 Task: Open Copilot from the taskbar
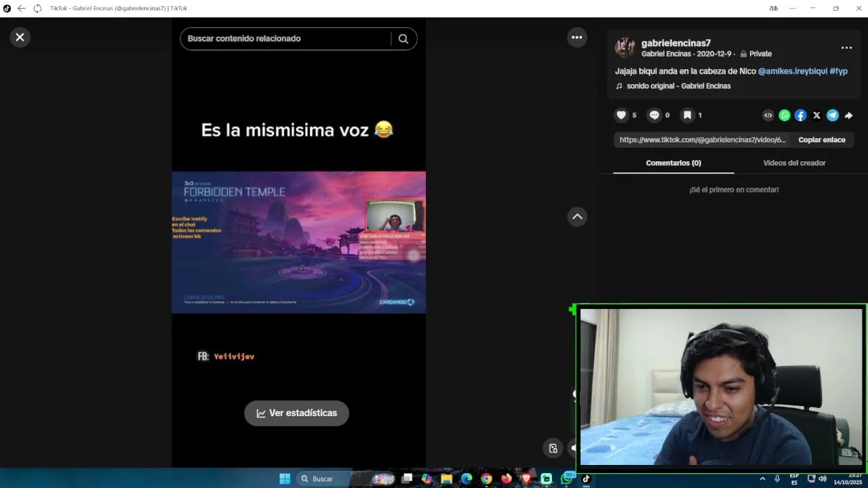click(427, 479)
